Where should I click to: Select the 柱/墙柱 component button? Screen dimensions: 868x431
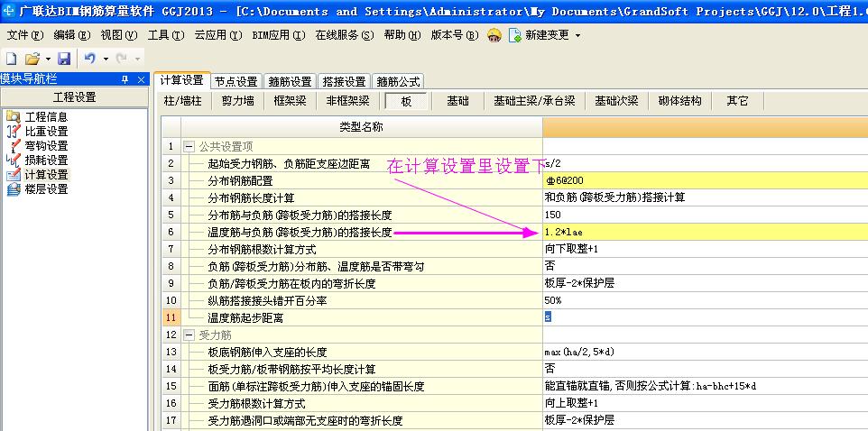point(183,101)
